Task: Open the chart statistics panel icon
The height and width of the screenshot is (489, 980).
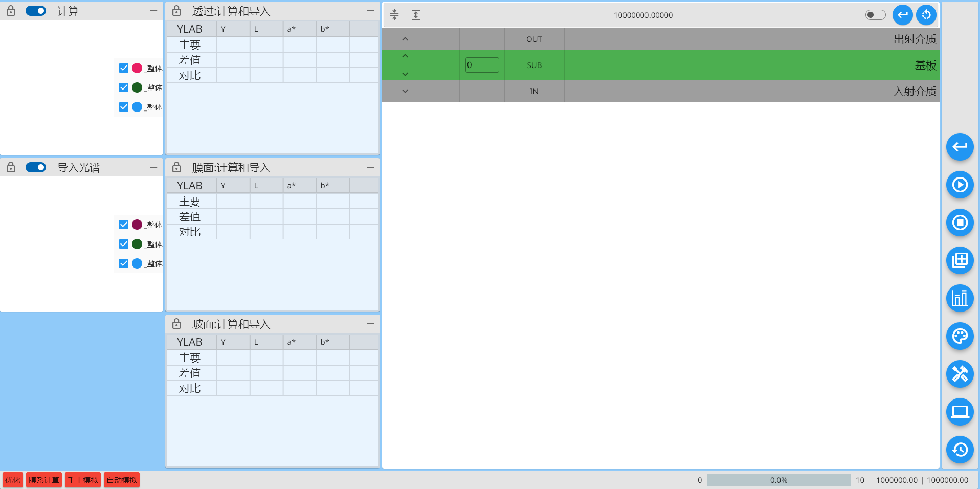Action: [x=960, y=298]
